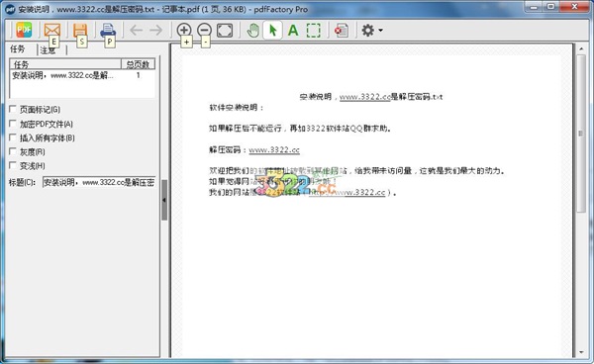
Task: Collapse the left panel via splitter arrow
Action: [x=164, y=200]
